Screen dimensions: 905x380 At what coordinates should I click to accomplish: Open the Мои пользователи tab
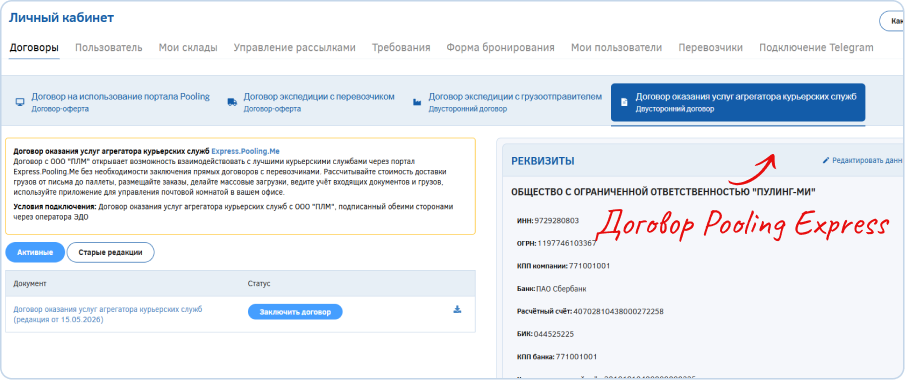(x=616, y=47)
